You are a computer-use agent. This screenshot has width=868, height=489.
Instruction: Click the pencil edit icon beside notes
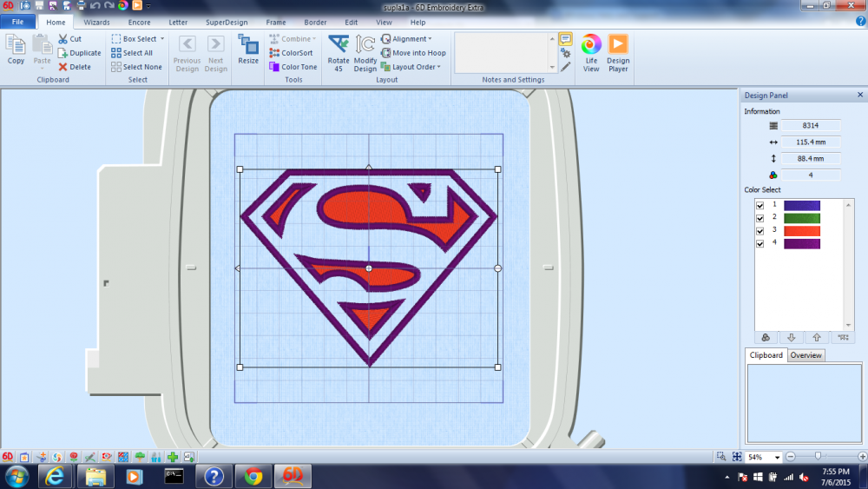[565, 67]
